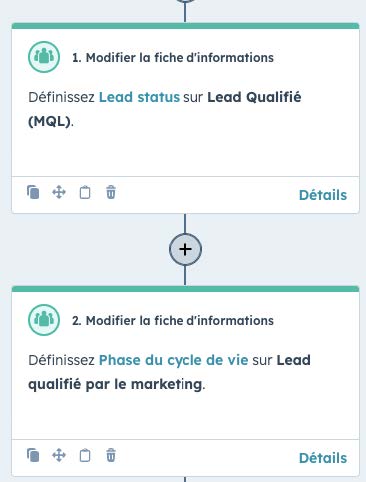Click the 'Lead Qualifié (MQL)' value text
The height and width of the screenshot is (482, 366).
[165, 109]
